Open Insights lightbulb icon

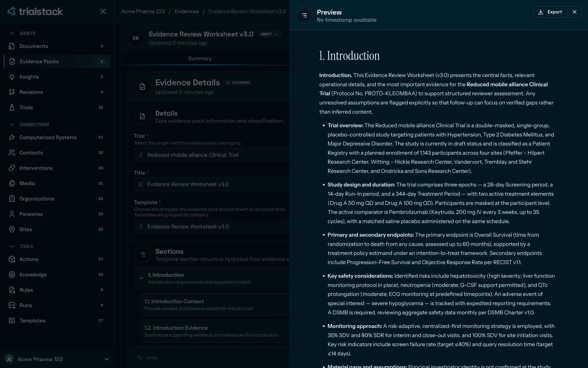pos(12,77)
